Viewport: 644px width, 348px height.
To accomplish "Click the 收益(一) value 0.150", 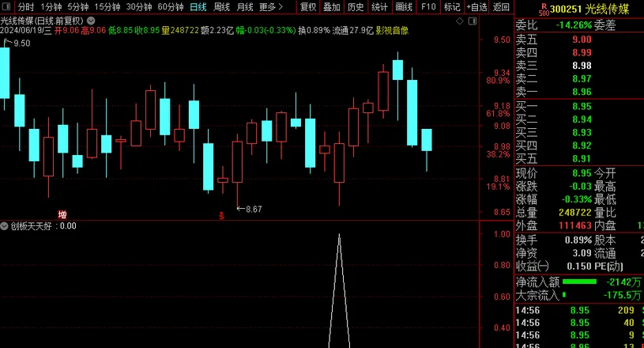I will click(579, 267).
